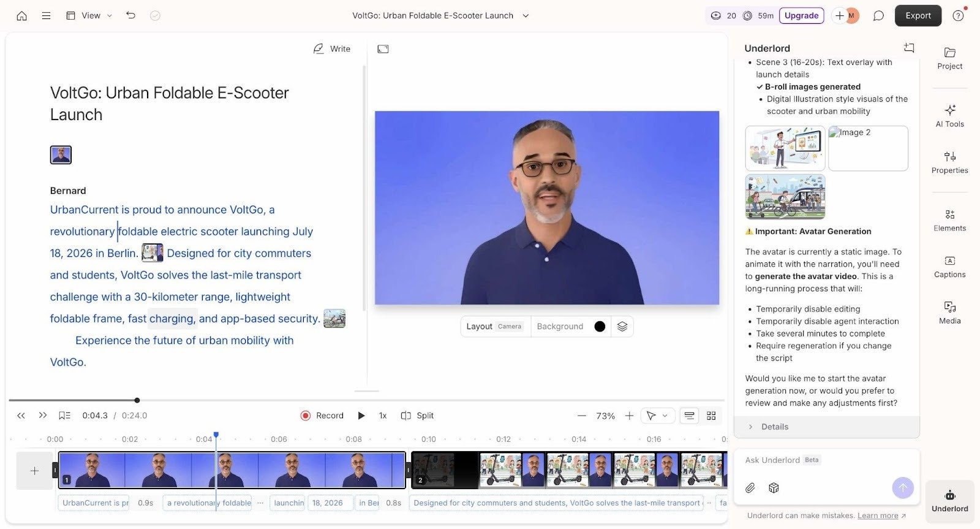
Task: Click the add collaborator plus icon
Action: [x=839, y=16]
